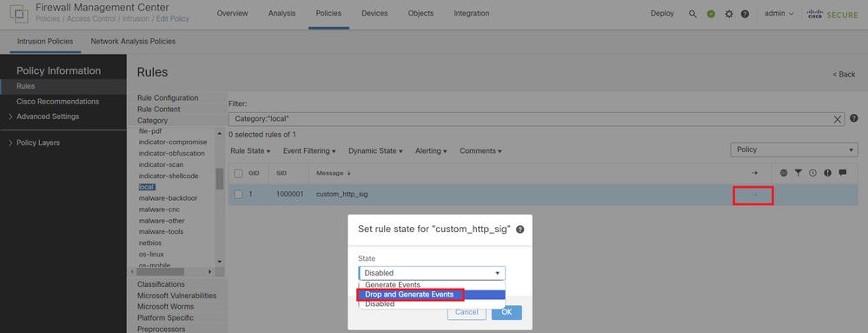This screenshot has height=333, width=868.
Task: Open the Objects menu
Action: click(x=421, y=13)
